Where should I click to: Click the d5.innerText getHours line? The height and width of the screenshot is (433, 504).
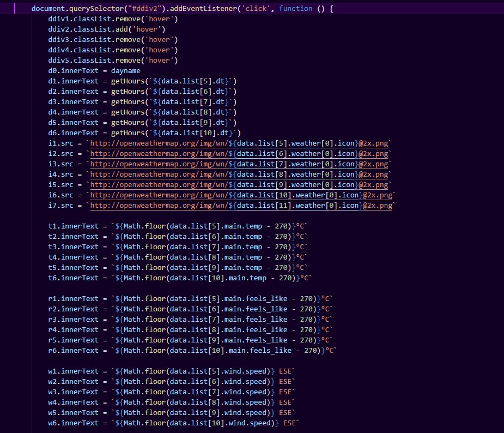coord(142,123)
